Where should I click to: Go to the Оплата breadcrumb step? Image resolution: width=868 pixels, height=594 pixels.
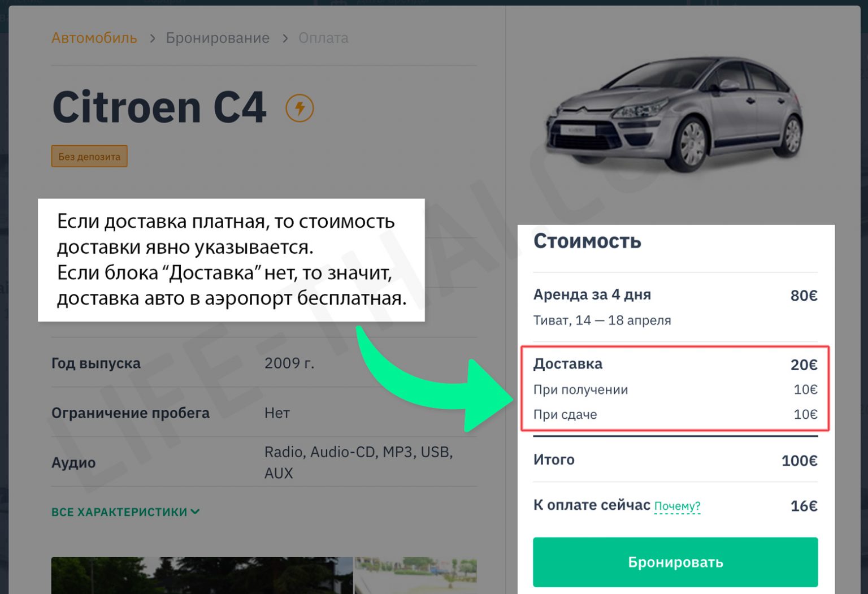(x=323, y=38)
